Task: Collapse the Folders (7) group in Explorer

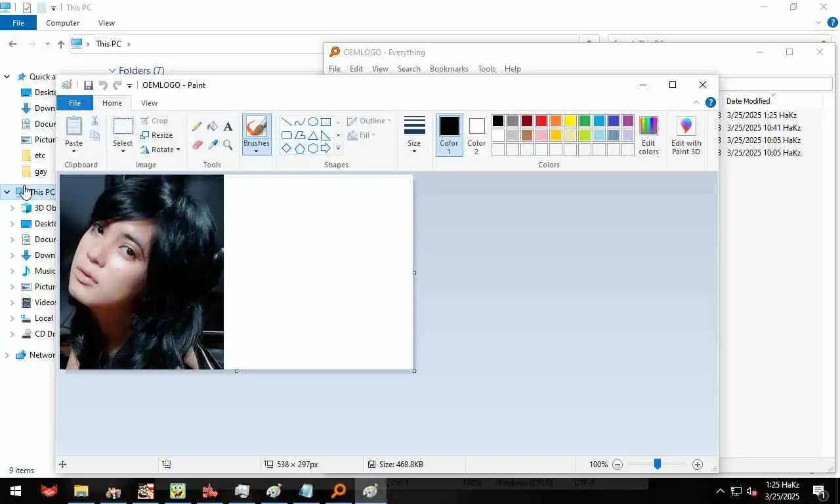Action: pos(112,70)
